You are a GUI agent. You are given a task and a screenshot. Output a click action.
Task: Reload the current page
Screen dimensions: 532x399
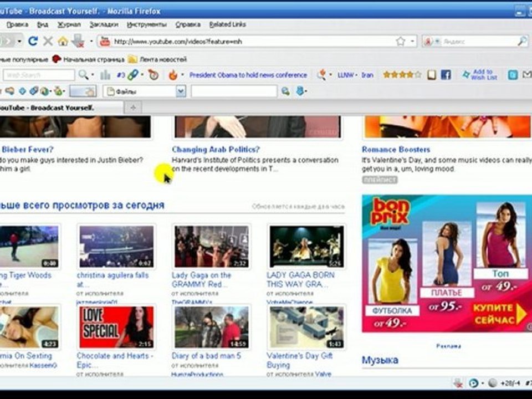coord(33,42)
